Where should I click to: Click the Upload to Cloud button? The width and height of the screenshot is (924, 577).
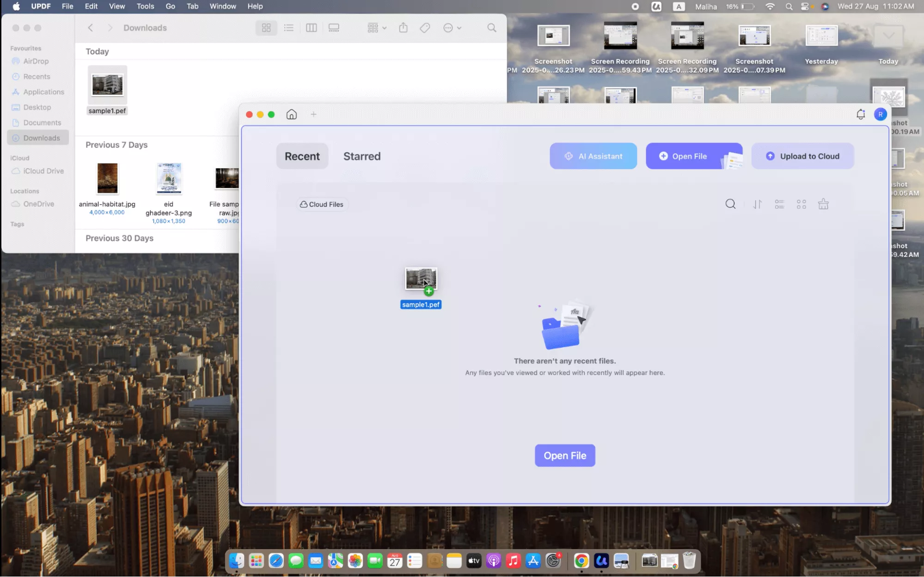pos(802,156)
